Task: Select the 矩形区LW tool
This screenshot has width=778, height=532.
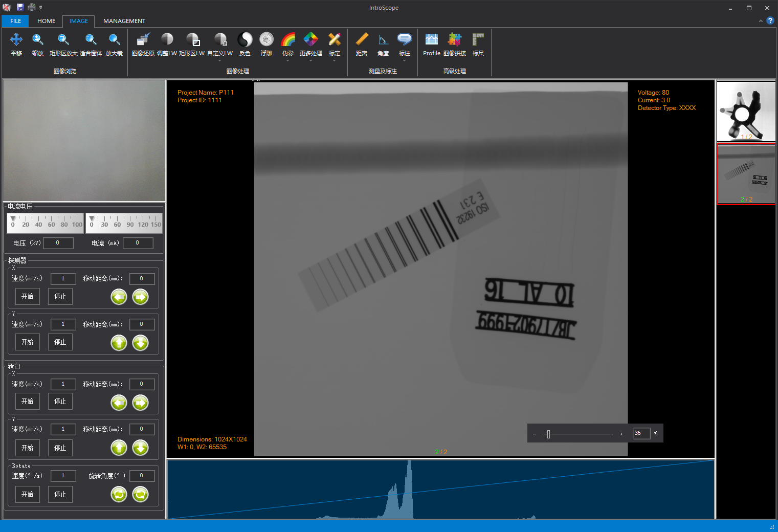Action: pyautogui.click(x=192, y=45)
